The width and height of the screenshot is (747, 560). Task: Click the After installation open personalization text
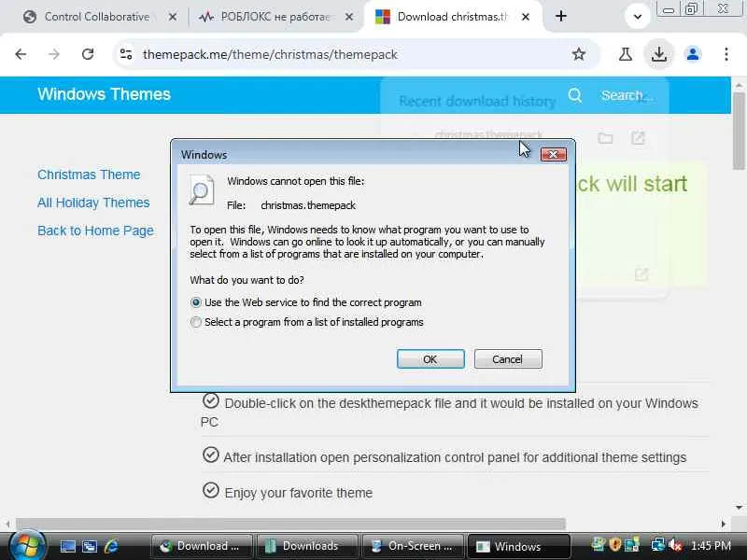(x=455, y=457)
